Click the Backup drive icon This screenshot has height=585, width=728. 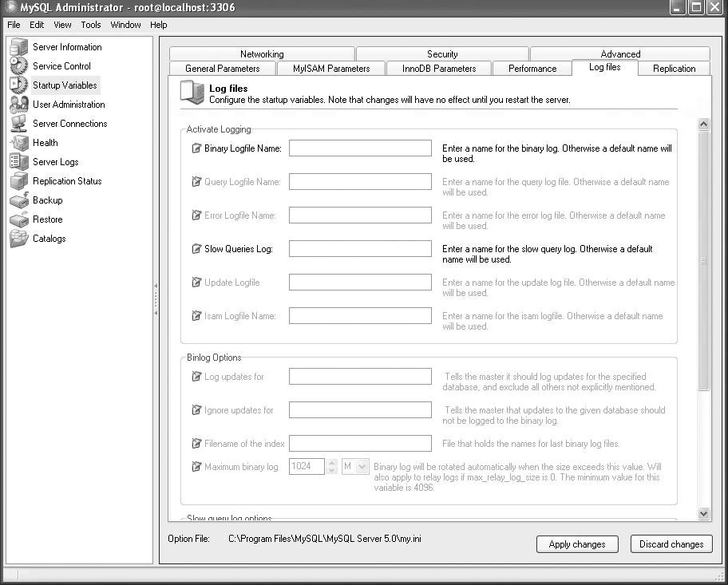pos(19,200)
